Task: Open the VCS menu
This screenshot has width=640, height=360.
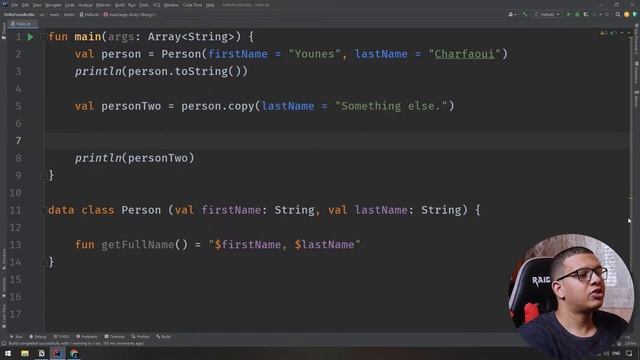Action: [x=157, y=5]
